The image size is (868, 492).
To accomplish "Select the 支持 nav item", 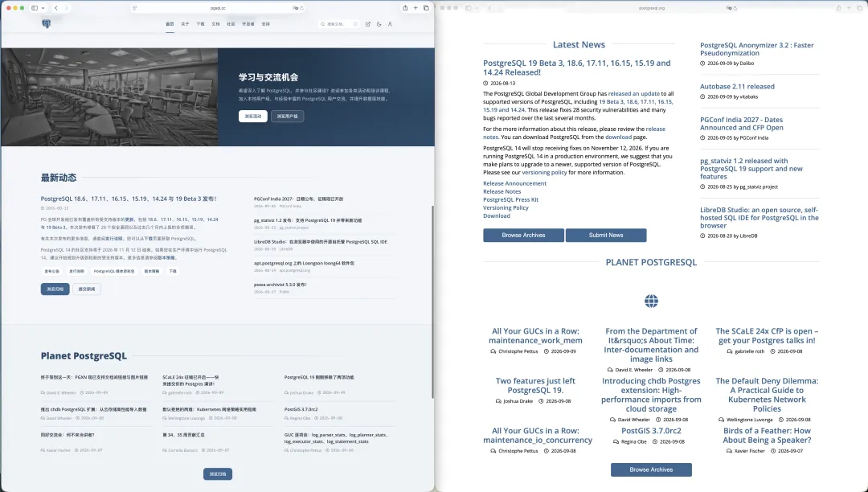I will (266, 24).
